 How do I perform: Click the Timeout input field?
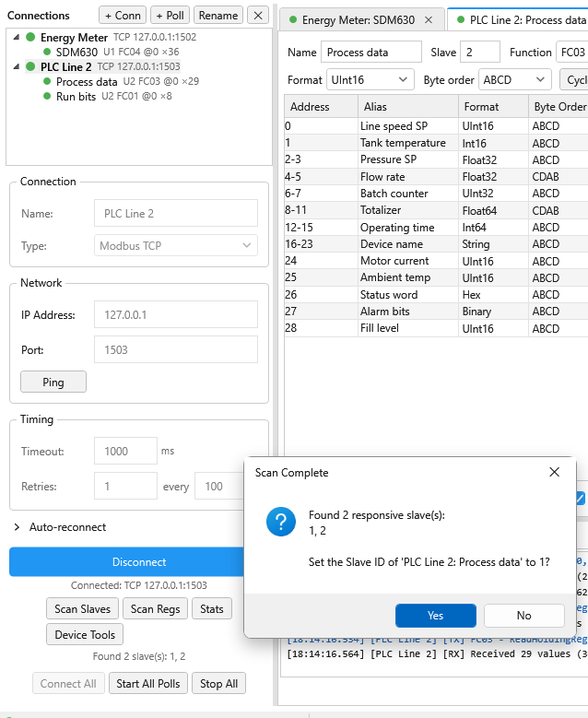pyautogui.click(x=125, y=451)
